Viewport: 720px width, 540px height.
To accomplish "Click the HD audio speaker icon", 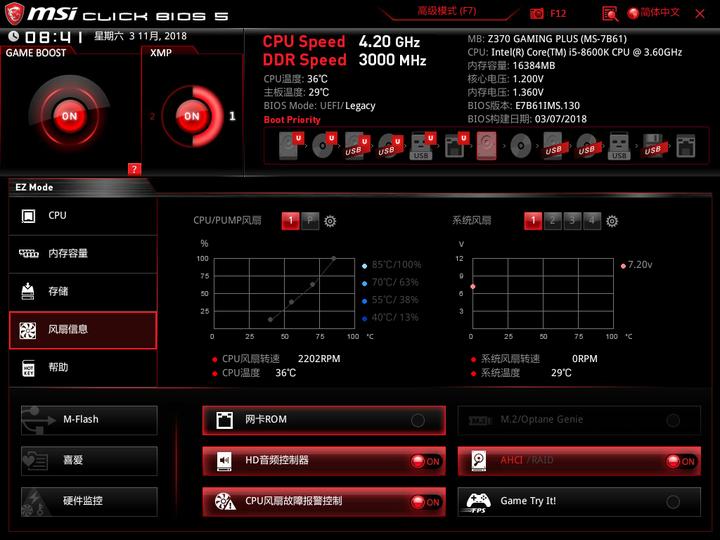I will pyautogui.click(x=225, y=461).
